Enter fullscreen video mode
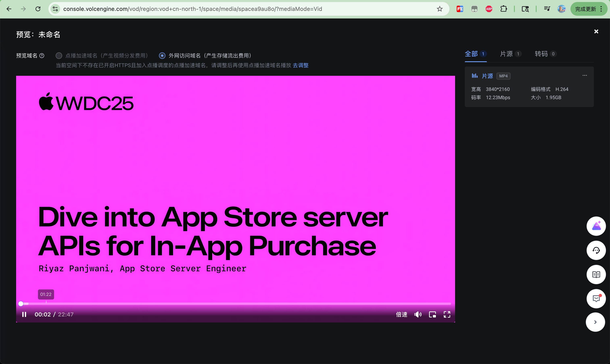The image size is (610, 364). (447, 314)
